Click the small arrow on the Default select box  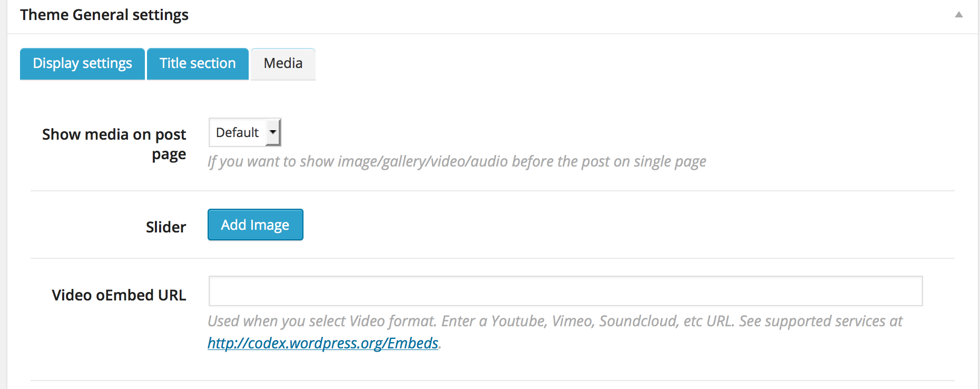tap(273, 132)
